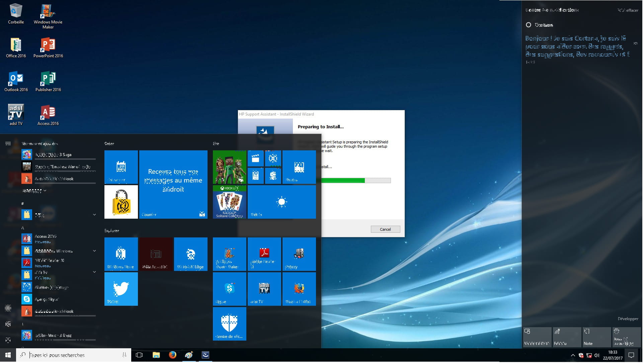The width and height of the screenshot is (644, 363).
Task: Show hidden tray icons chevron
Action: [x=574, y=356]
